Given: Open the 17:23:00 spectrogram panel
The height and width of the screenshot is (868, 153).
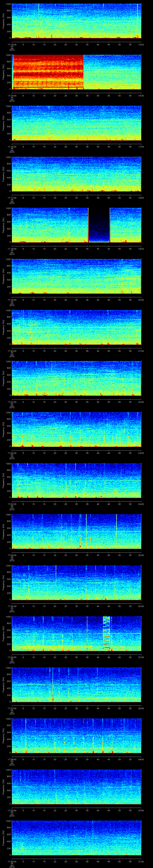Looking at the screenshot, I should [x=76, y=481].
